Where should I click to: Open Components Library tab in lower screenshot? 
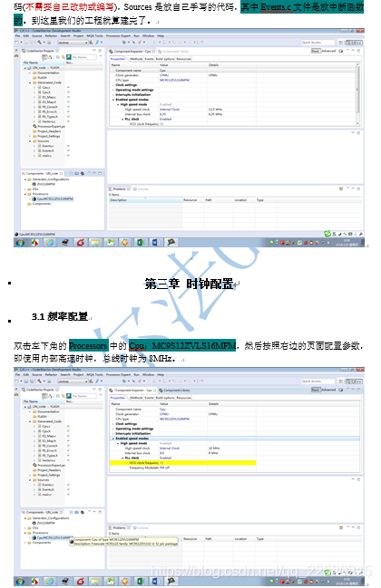tap(174, 390)
